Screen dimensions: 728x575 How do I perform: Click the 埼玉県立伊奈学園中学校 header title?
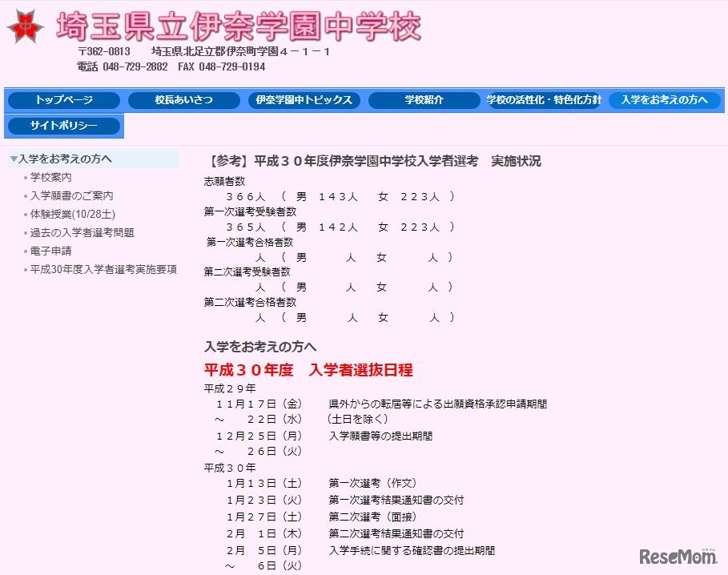tap(235, 26)
